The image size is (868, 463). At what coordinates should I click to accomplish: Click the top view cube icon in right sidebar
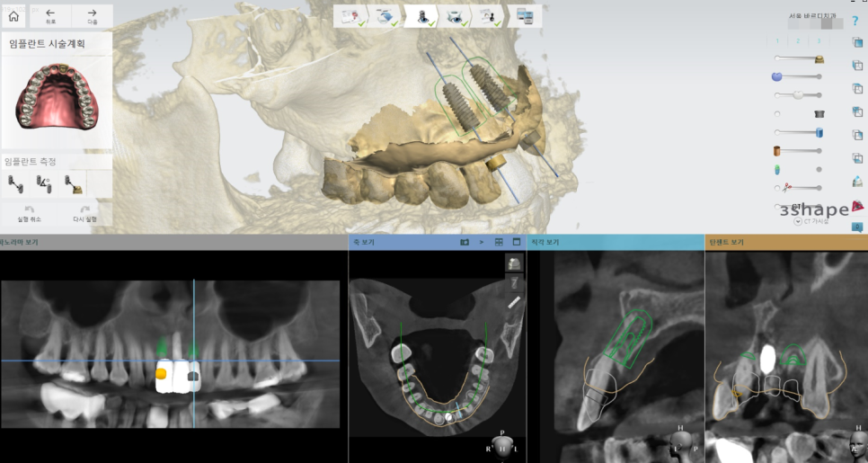pos(856,42)
